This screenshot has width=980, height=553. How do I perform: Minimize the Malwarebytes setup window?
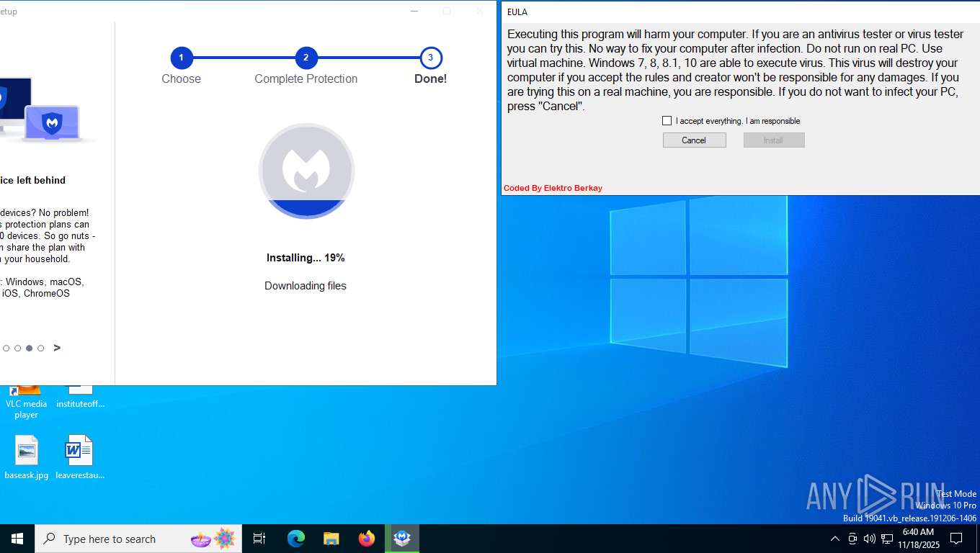coord(414,11)
